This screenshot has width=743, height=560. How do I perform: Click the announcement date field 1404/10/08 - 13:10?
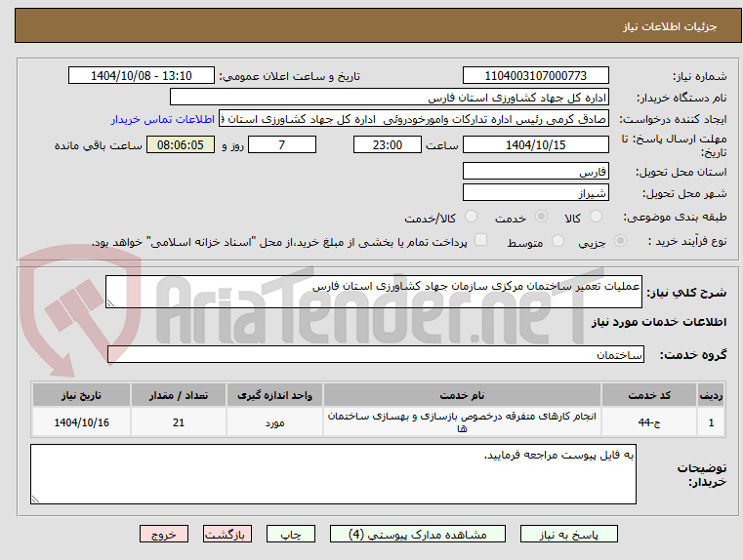(142, 76)
